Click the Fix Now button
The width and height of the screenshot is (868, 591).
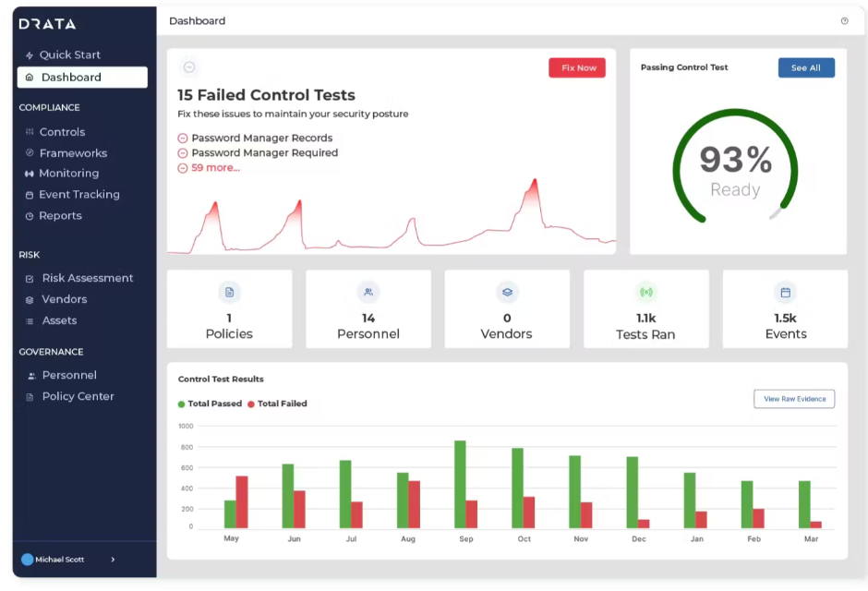(x=576, y=67)
